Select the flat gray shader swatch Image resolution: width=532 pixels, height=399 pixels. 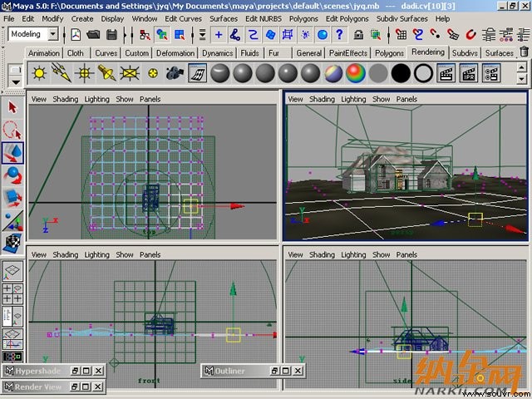click(378, 73)
